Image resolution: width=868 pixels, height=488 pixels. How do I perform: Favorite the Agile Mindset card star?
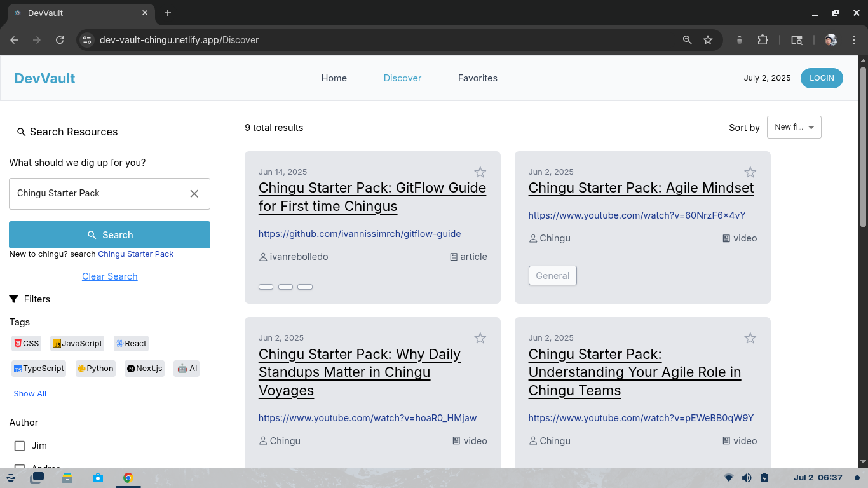point(750,172)
